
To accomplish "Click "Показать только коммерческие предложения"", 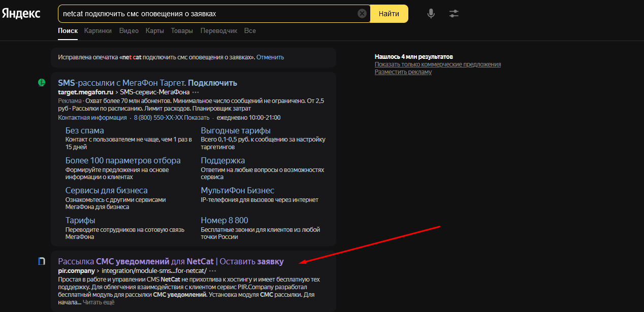I will click(438, 64).
